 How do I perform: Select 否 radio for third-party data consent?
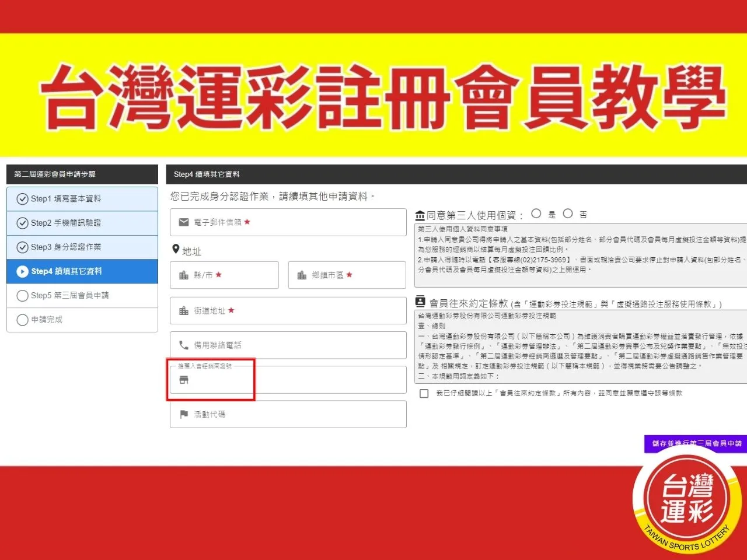coord(568,213)
